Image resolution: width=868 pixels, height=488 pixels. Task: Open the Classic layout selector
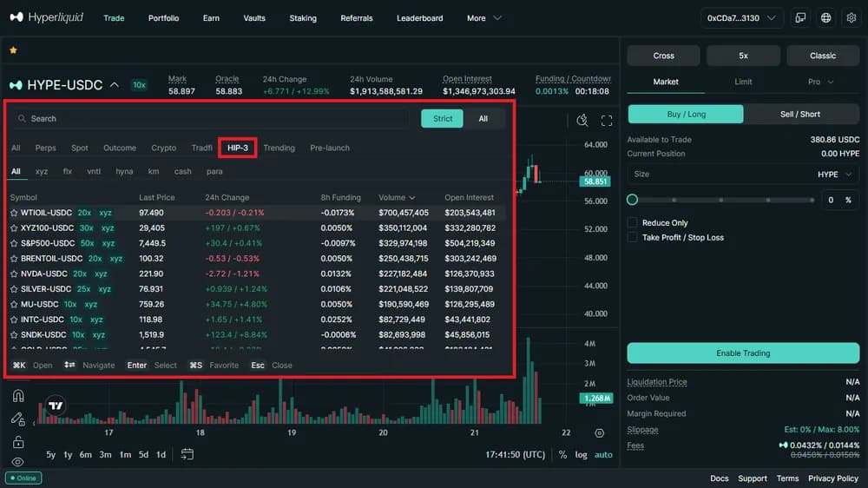pos(823,56)
